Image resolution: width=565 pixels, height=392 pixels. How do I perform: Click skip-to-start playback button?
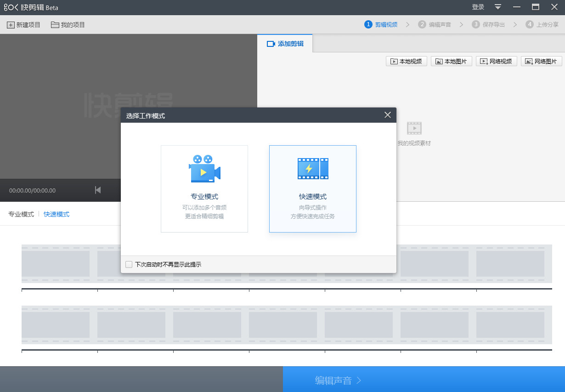point(98,190)
